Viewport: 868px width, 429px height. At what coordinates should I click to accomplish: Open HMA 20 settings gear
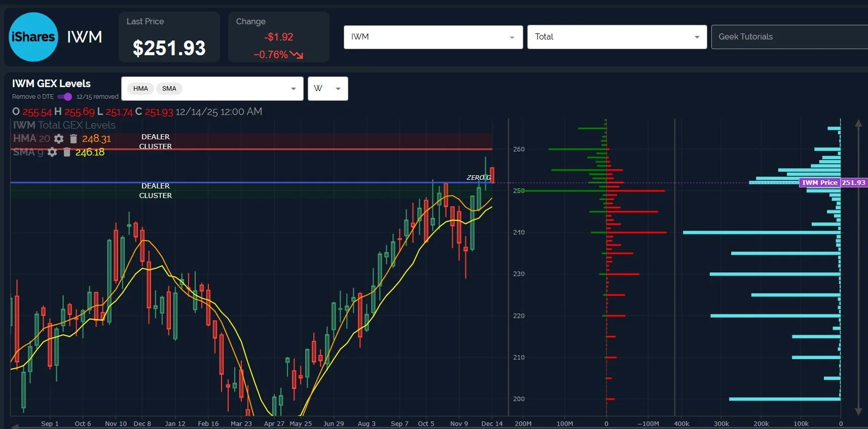click(59, 139)
